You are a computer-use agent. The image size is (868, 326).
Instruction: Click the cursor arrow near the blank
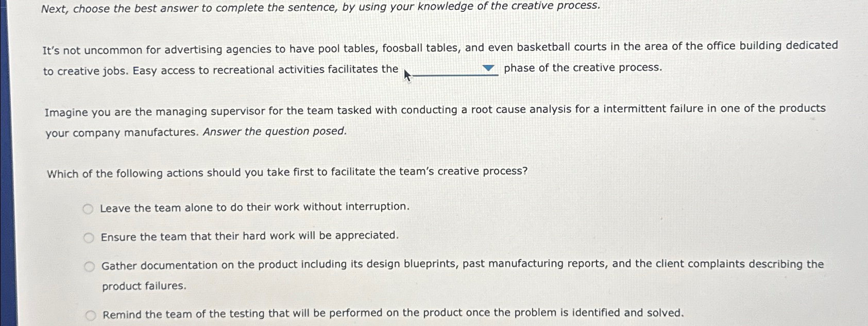point(407,74)
